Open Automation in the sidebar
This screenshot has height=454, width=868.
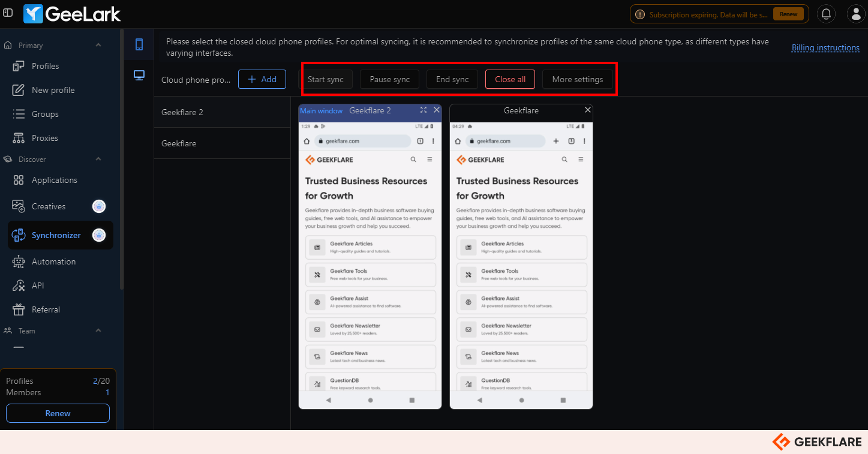click(53, 261)
